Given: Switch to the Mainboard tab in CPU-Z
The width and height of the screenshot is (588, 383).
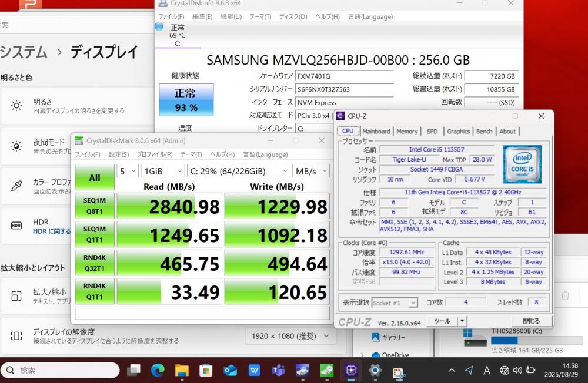Looking at the screenshot, I should coord(376,132).
